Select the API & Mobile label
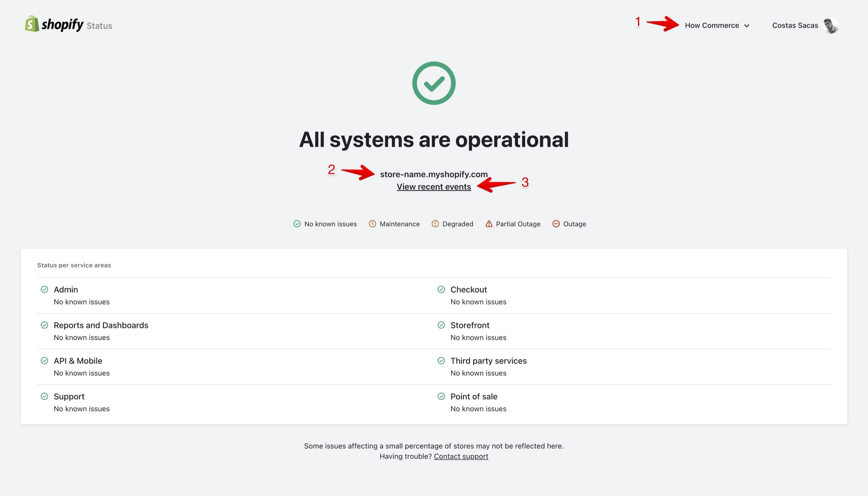Viewport: 868px width, 496px height. point(78,361)
